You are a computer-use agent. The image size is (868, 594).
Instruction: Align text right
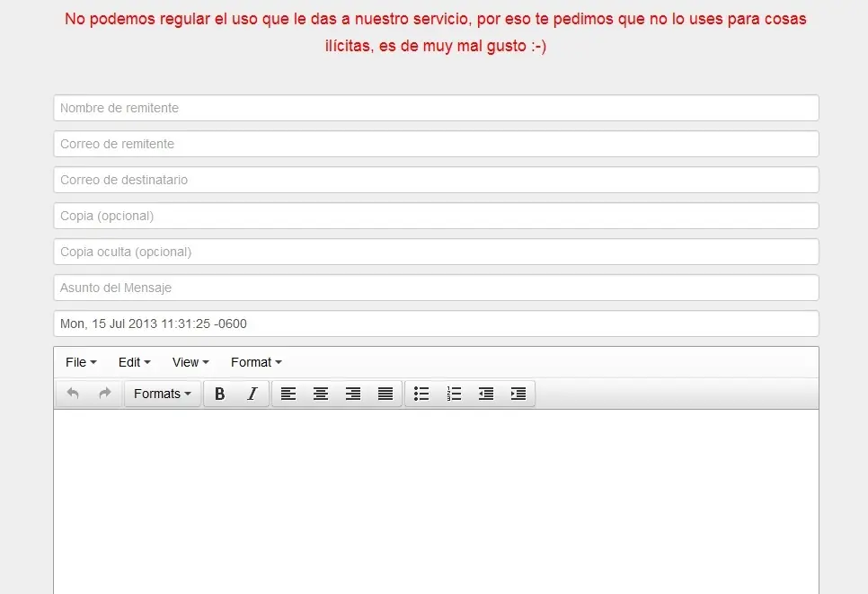click(x=352, y=394)
